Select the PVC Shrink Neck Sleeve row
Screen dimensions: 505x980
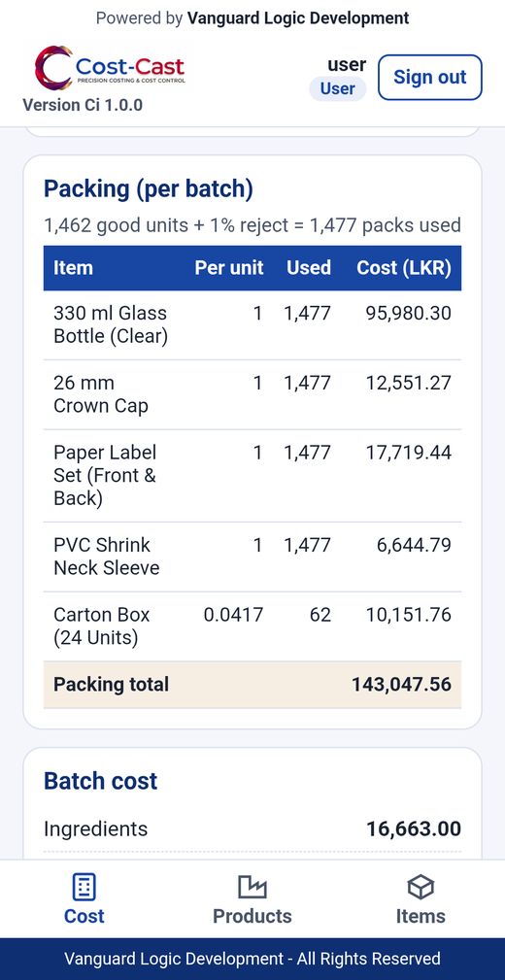252,557
